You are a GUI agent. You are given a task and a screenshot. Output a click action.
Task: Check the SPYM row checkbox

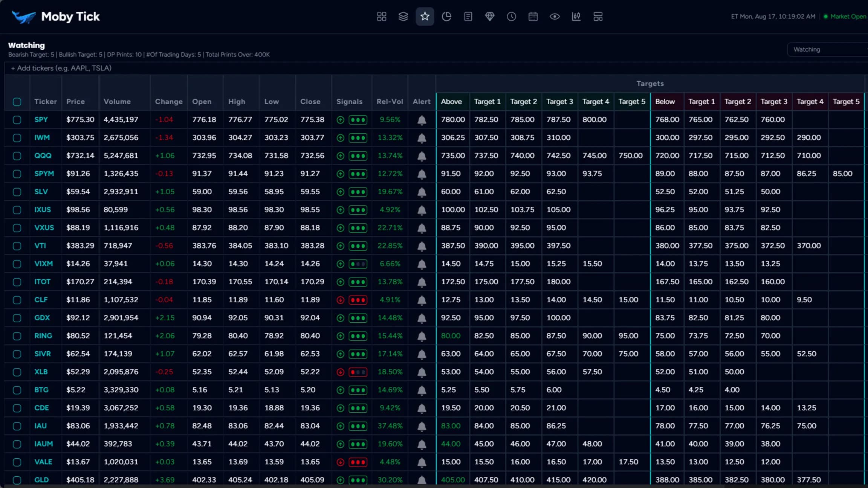click(17, 174)
